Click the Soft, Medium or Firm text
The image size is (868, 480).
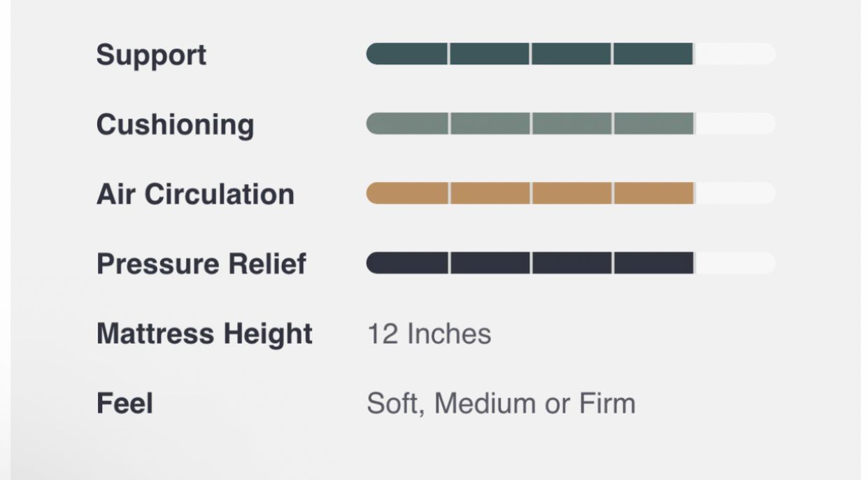click(x=501, y=404)
